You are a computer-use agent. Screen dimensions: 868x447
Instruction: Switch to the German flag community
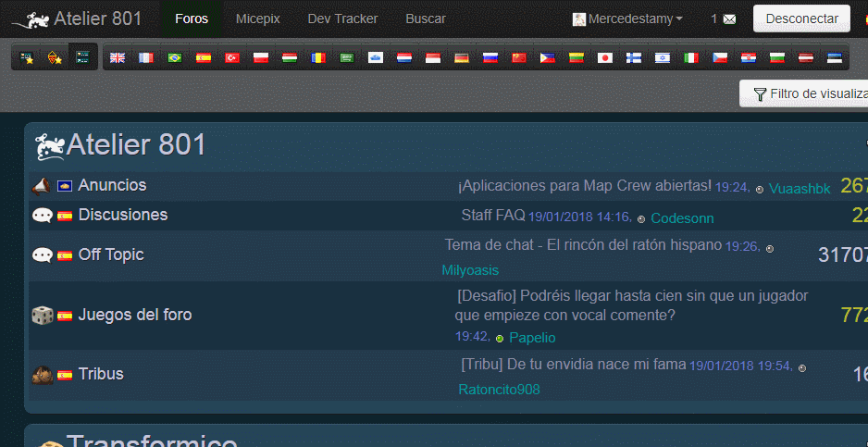462,57
